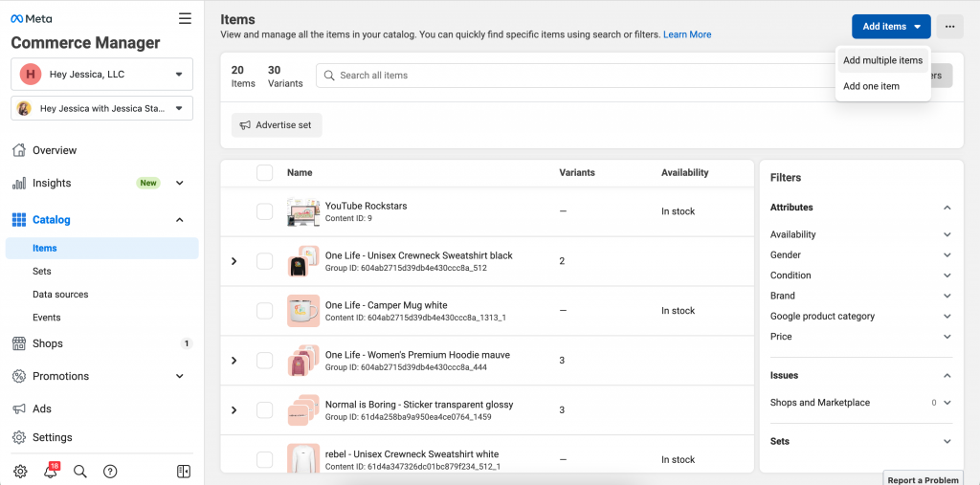This screenshot has height=485, width=980.
Task: Choose Add one item from menu
Action: pyautogui.click(x=882, y=86)
